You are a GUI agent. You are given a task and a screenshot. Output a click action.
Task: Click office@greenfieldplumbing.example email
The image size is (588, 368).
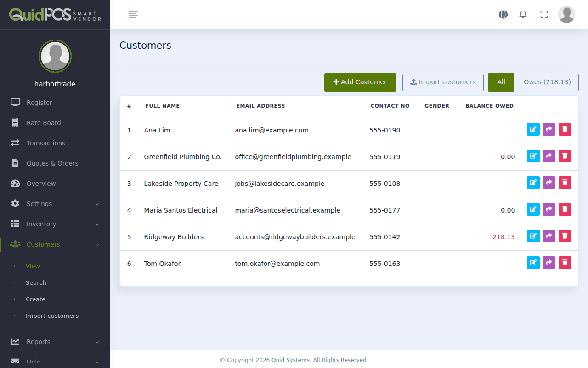point(293,157)
